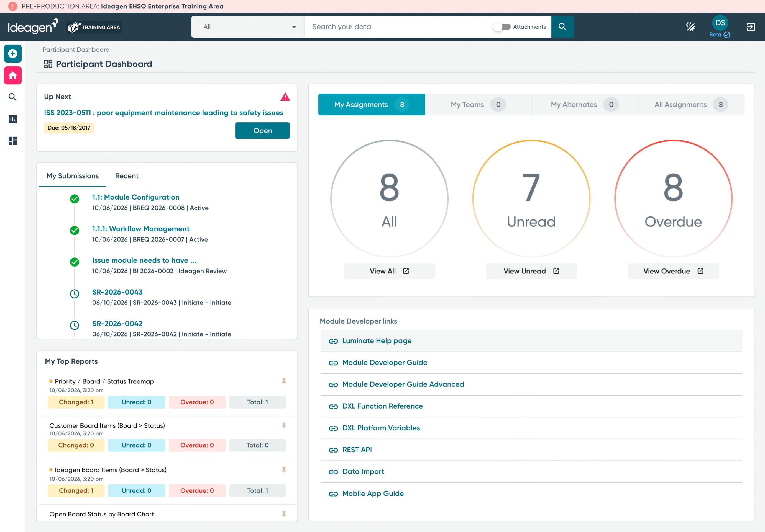Viewport: 765px width, 532px height.
Task: Toggle the Attachments search switch
Action: coord(502,27)
